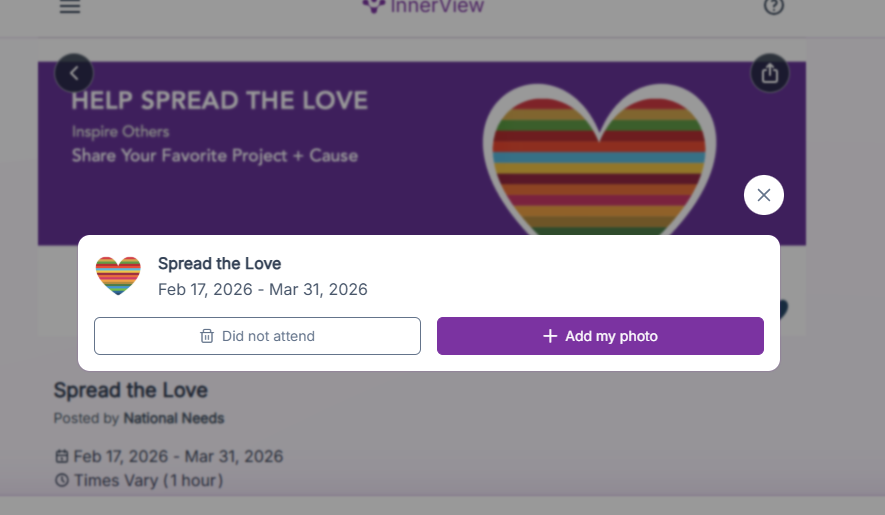Viewport: 885px width, 515px height.
Task: Open the hamburger navigation menu
Action: coord(70,7)
